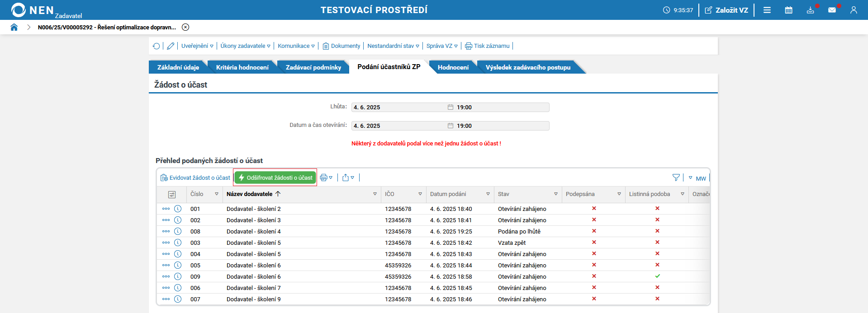Screen dimensions: 868x313
Task: Click the NEN logo
Action: tap(33, 10)
